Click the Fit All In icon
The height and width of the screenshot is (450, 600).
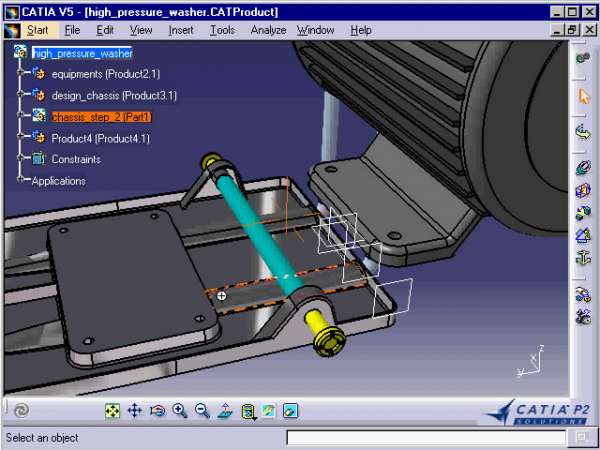(x=112, y=411)
